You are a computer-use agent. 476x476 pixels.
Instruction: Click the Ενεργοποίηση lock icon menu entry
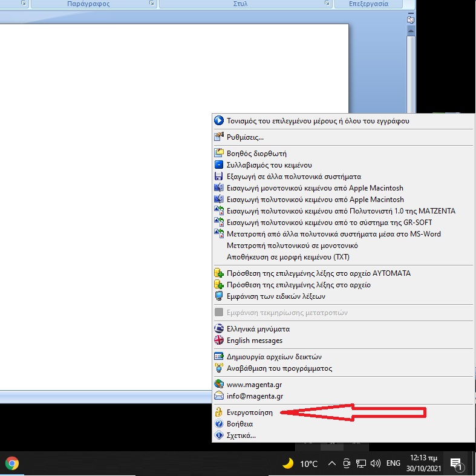tap(249, 412)
